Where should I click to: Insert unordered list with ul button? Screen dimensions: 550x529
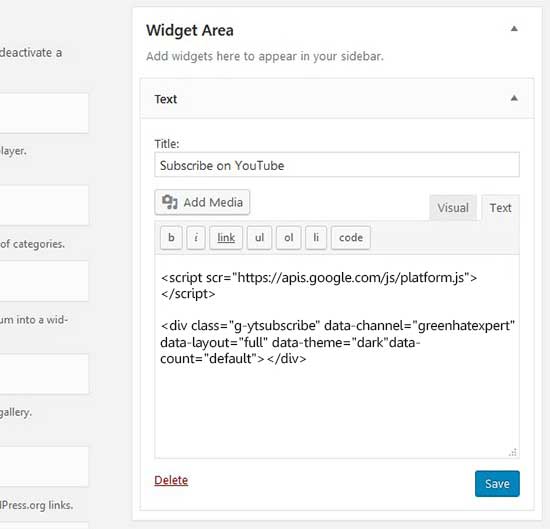pos(259,237)
